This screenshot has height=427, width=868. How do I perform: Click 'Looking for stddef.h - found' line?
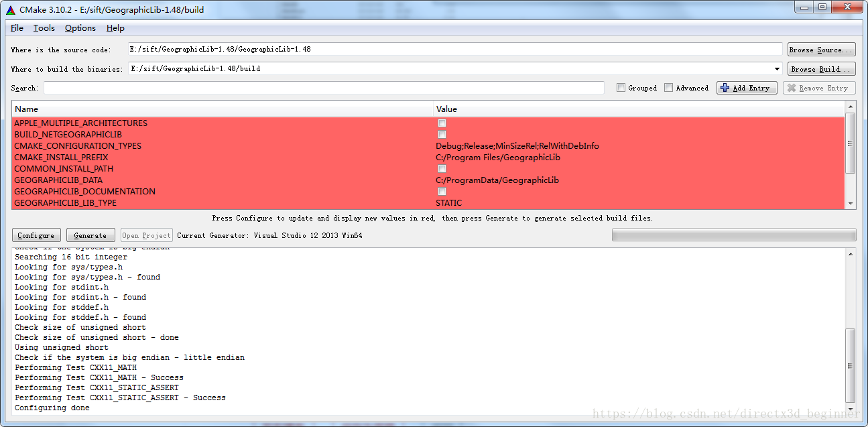coord(80,317)
